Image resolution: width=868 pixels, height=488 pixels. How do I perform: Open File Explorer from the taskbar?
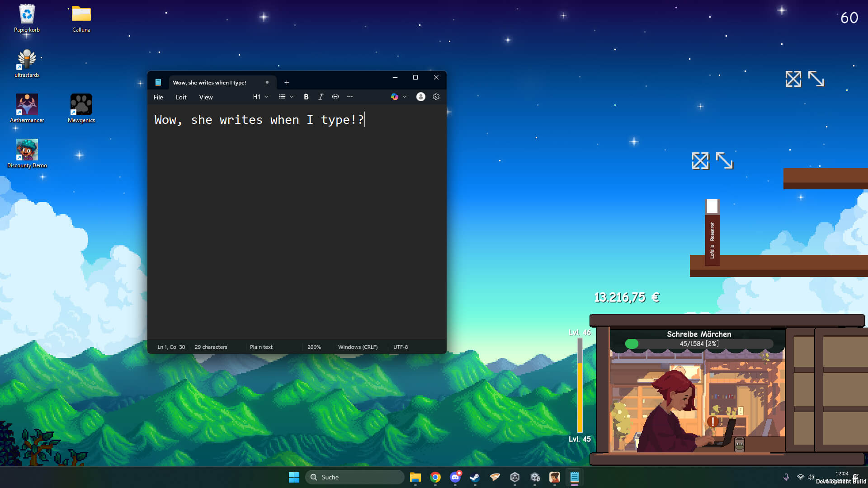pos(415,477)
